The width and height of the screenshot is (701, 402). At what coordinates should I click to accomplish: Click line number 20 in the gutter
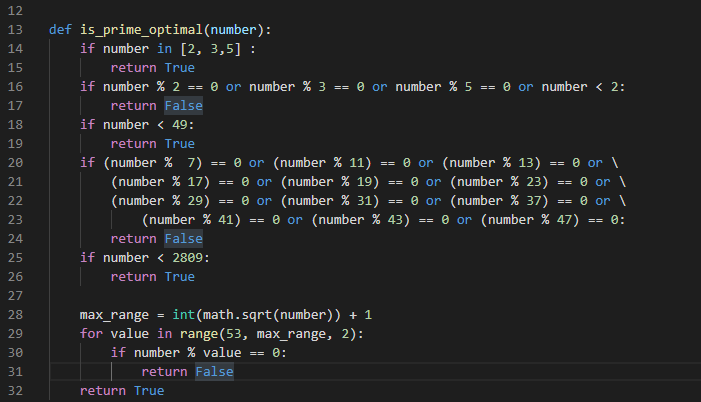(15, 163)
